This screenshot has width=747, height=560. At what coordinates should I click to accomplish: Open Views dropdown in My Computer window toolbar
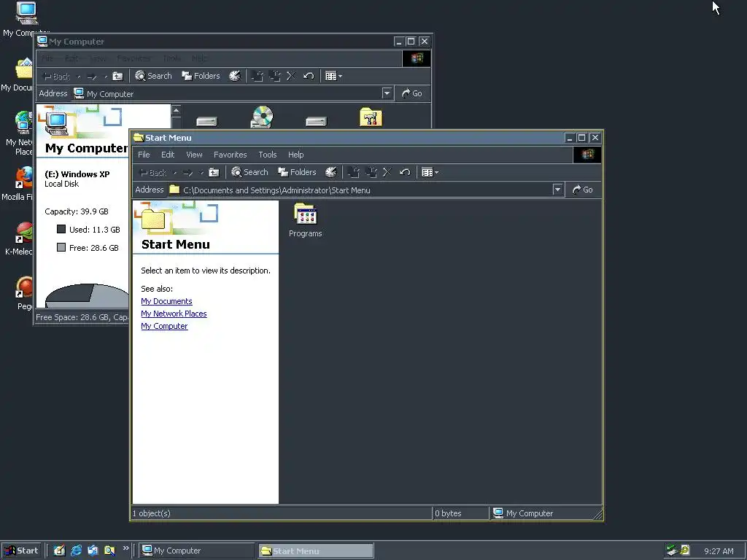(x=333, y=76)
